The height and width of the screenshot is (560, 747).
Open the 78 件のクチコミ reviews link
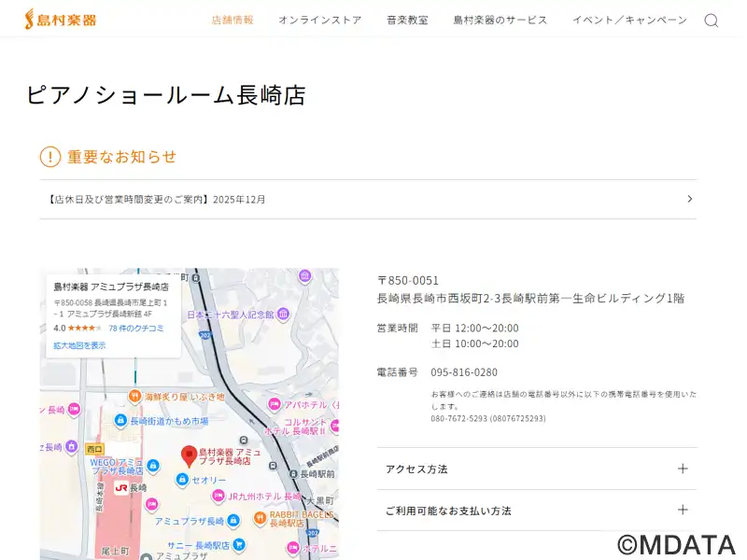click(x=136, y=329)
